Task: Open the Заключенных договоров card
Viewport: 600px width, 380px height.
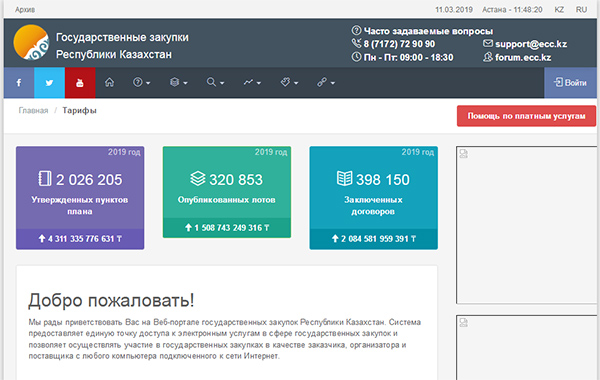Action: click(373, 198)
